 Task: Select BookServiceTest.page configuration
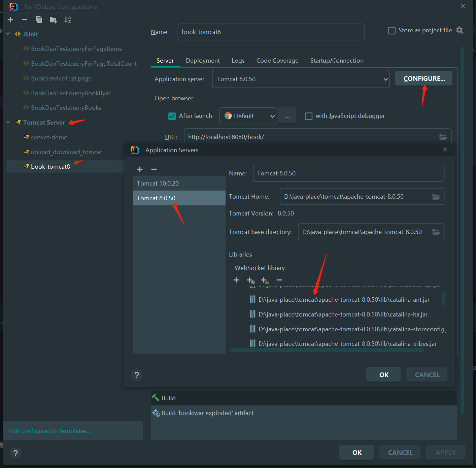[61, 78]
